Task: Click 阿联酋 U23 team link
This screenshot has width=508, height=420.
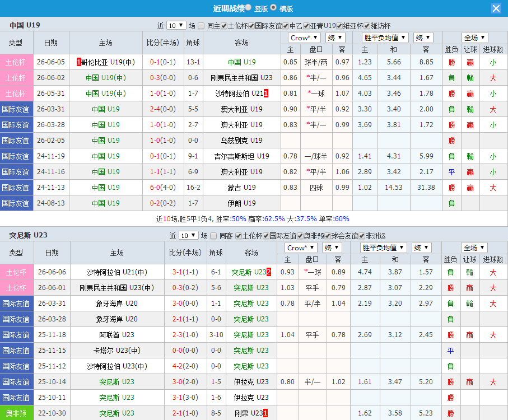Action: [x=116, y=335]
